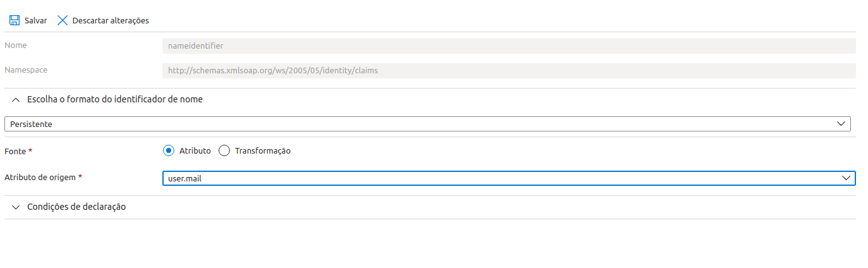Collapse Escolha o formato do identificador de nome

(x=115, y=99)
